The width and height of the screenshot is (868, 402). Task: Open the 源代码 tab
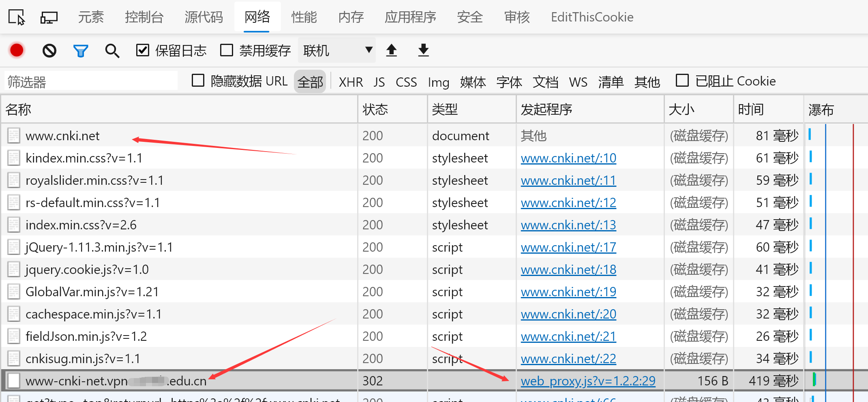pyautogui.click(x=204, y=17)
